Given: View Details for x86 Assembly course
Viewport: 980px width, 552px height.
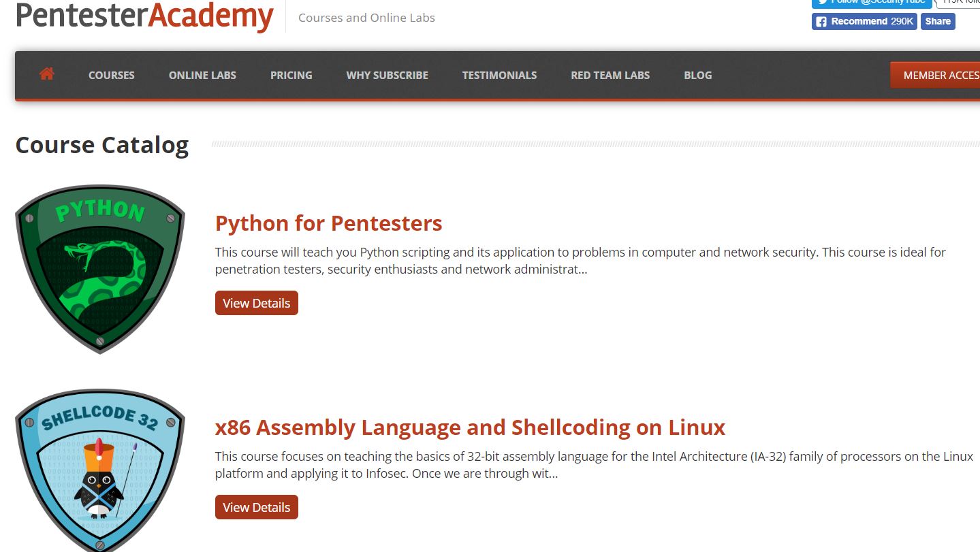Looking at the screenshot, I should point(257,508).
